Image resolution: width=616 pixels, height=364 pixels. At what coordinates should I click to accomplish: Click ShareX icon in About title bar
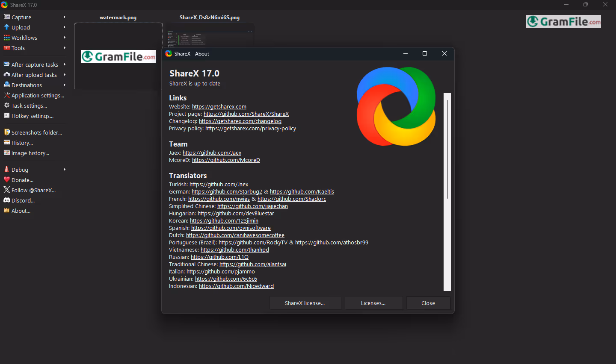(169, 53)
